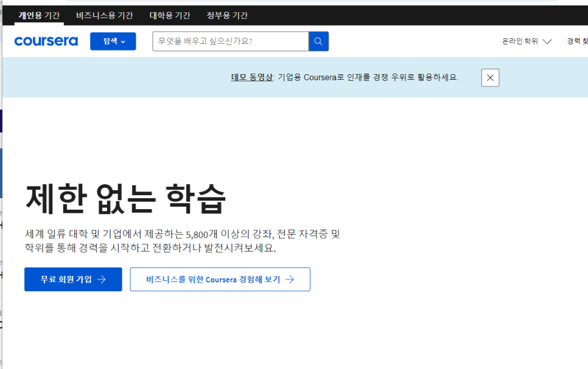Click 비즈니스를 위한 Coursera 경험해 보기 button

pos(220,279)
